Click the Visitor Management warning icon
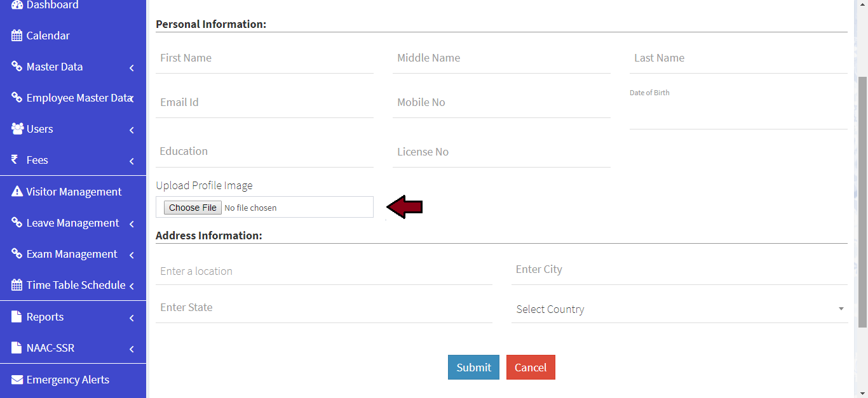This screenshot has height=398, width=868. (x=17, y=192)
